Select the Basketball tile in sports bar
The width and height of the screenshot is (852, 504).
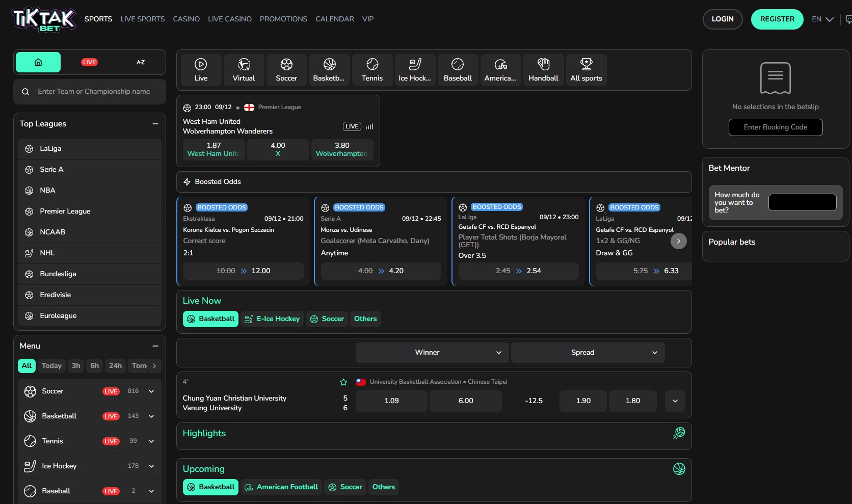[329, 70]
